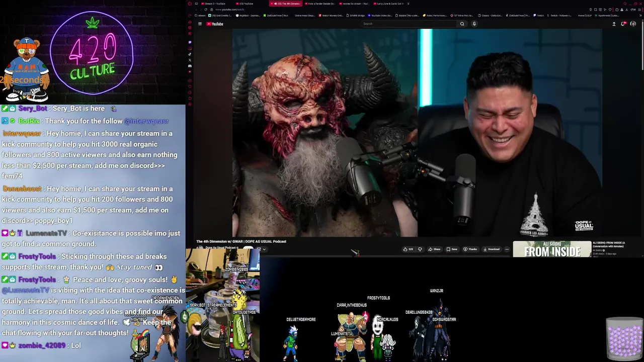The image size is (644, 362).
Task: Click the YouTube logo
Action: pos(215,24)
